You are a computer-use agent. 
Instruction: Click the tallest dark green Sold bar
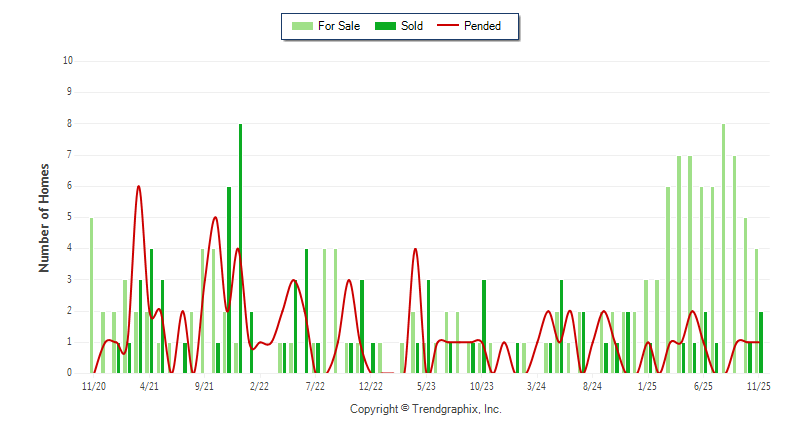point(240,250)
